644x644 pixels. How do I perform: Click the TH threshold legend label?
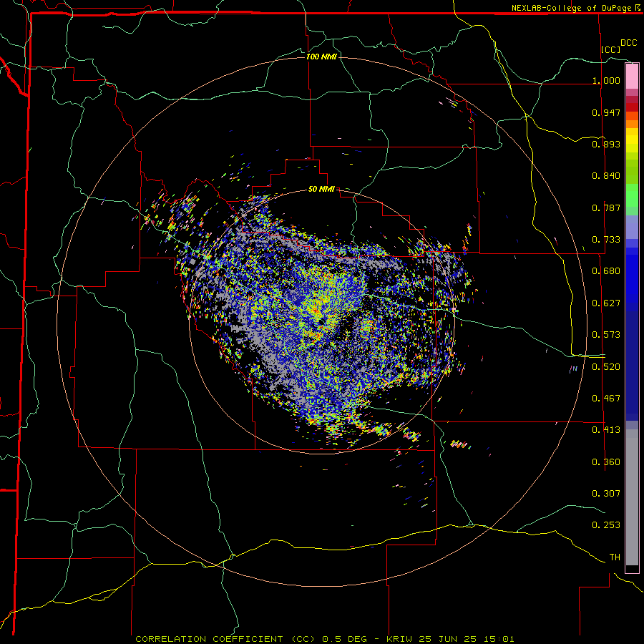[615, 557]
